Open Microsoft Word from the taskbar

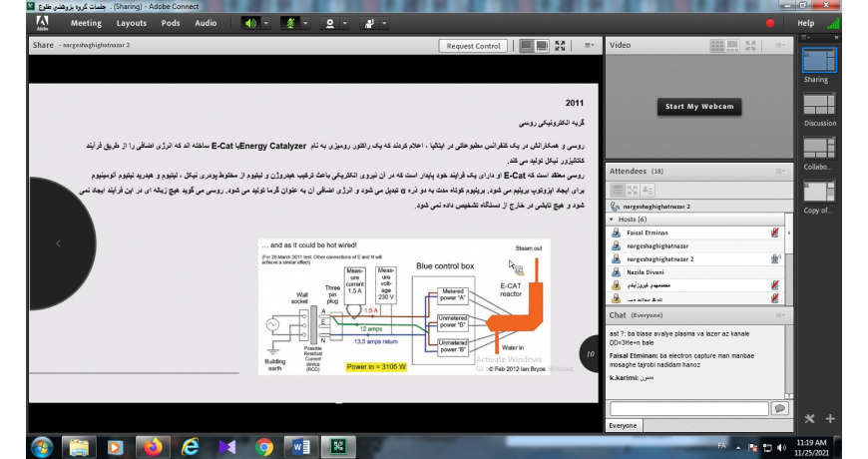point(301,447)
